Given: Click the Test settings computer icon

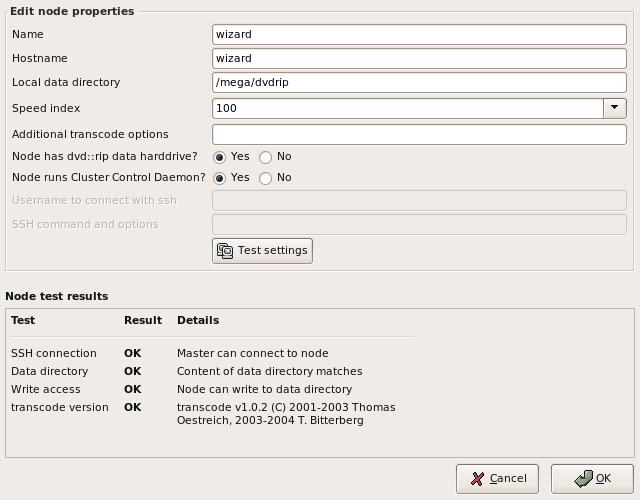Looking at the screenshot, I should (x=225, y=251).
